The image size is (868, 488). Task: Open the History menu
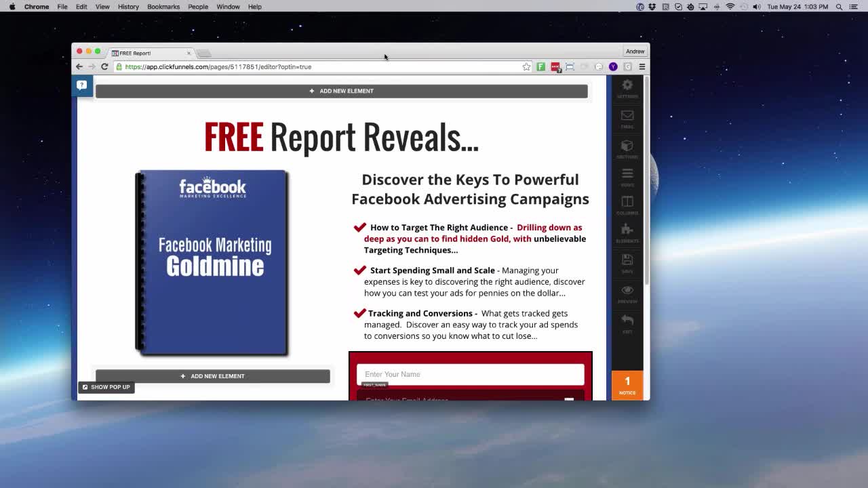point(128,7)
